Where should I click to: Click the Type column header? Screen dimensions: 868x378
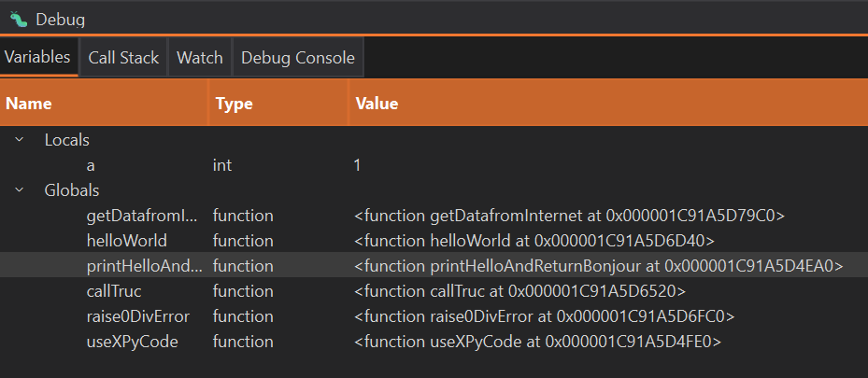point(234,104)
